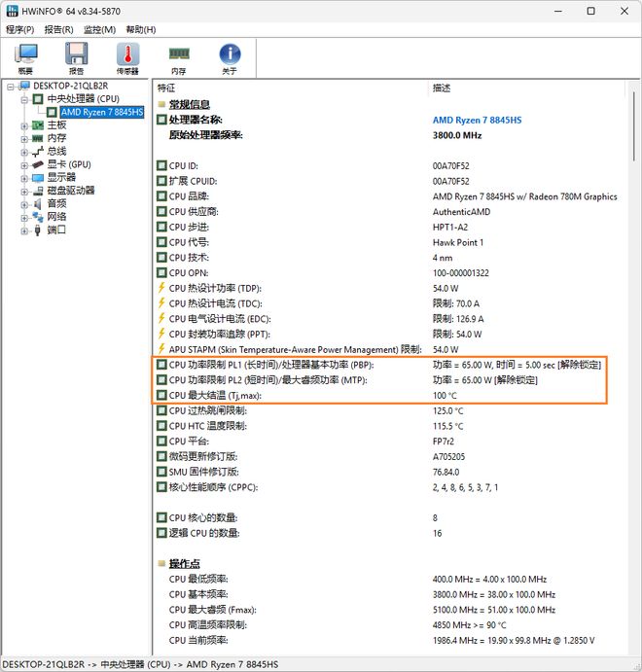Open the 帮助(H) menu
The image size is (642, 672).
coord(141,29)
